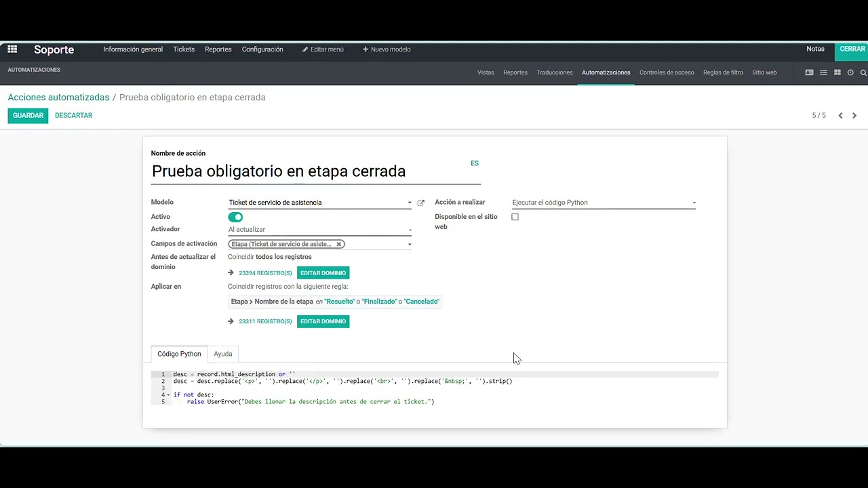Screen dimensions: 868x488
Task: Open the search magnifier icon
Action: pyautogui.click(x=863, y=73)
